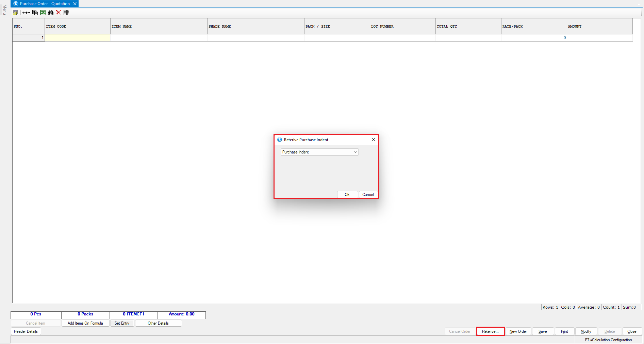
Task: Click the grid layout toolbar icon
Action: [x=66, y=13]
